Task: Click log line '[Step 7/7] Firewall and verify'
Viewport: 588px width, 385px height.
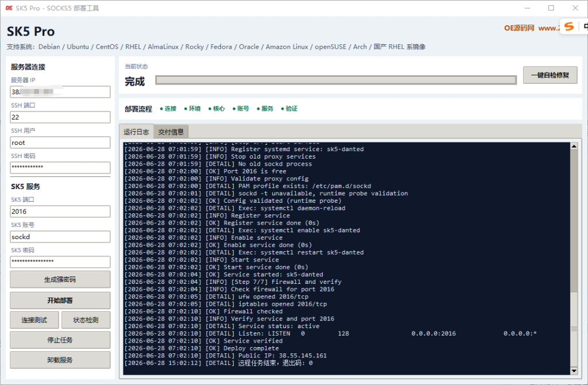Action: click(286, 282)
